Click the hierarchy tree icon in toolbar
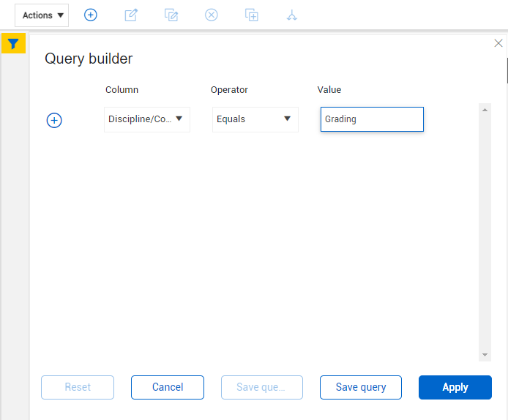The width and height of the screenshot is (508, 420). pos(292,15)
